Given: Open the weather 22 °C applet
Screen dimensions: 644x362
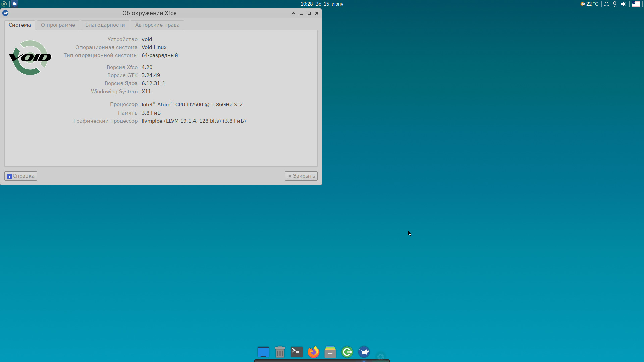Looking at the screenshot, I should (x=590, y=4).
